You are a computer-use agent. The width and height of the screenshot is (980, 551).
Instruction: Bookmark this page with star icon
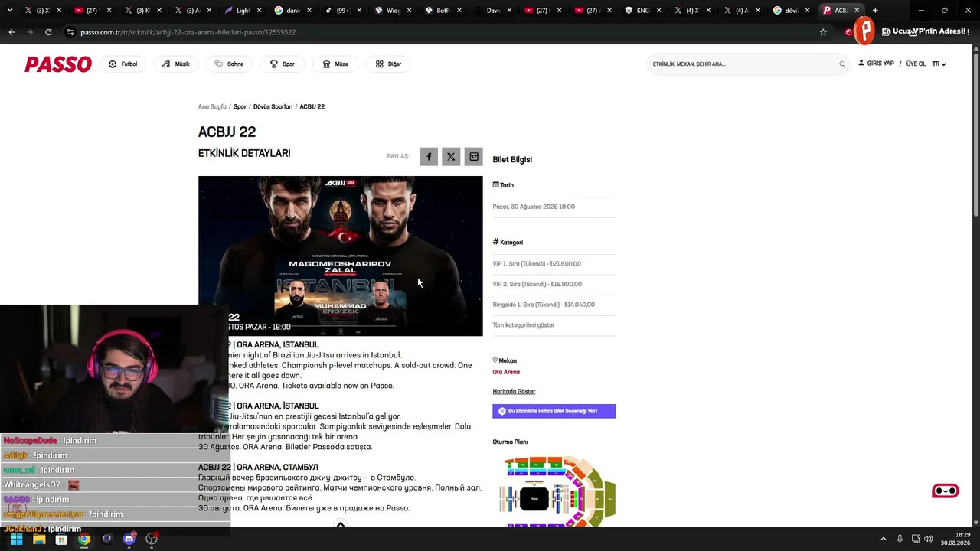823,32
